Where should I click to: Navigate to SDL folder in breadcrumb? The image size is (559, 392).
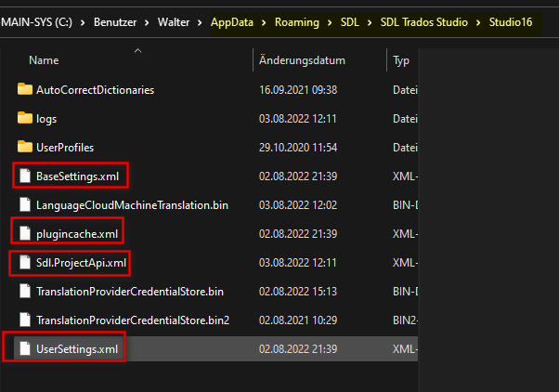click(350, 22)
